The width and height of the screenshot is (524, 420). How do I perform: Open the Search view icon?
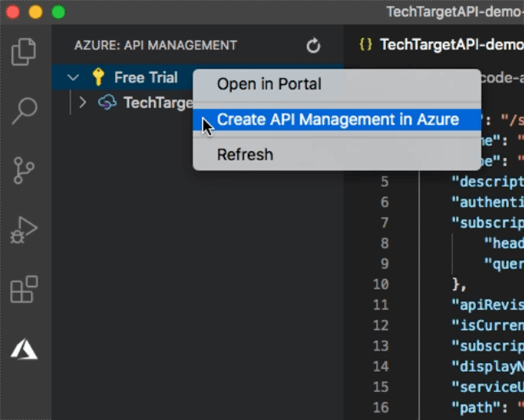point(24,111)
